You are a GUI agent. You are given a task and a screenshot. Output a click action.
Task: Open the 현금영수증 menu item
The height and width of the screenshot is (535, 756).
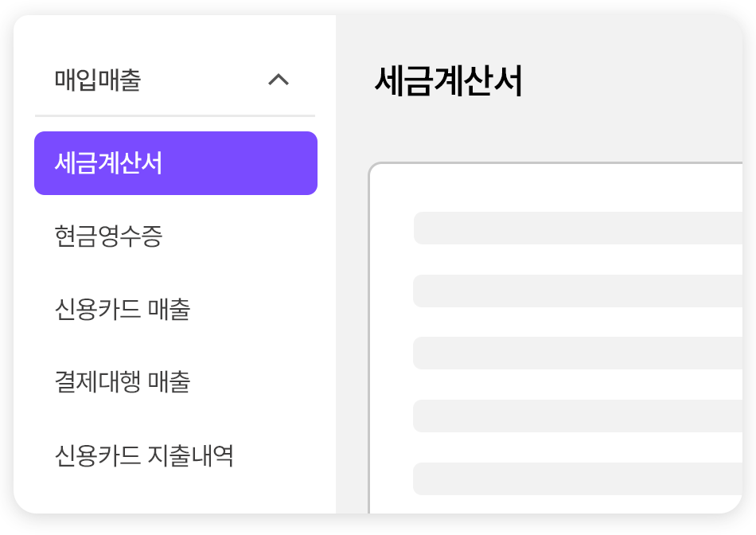(108, 236)
